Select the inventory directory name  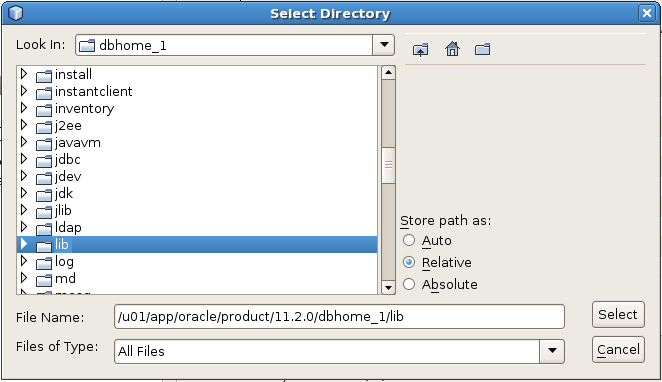84,108
